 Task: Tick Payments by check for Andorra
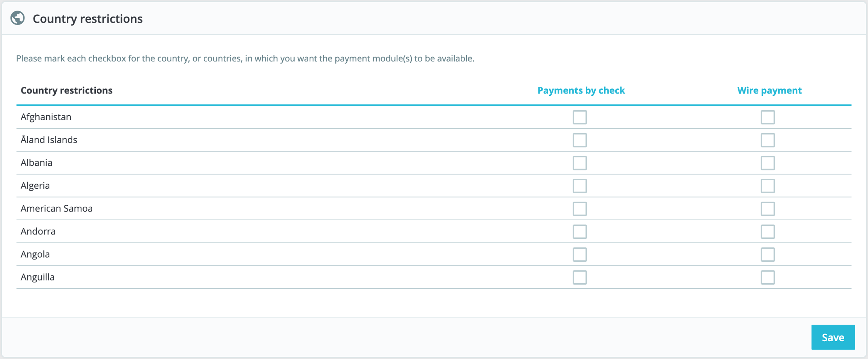point(579,232)
